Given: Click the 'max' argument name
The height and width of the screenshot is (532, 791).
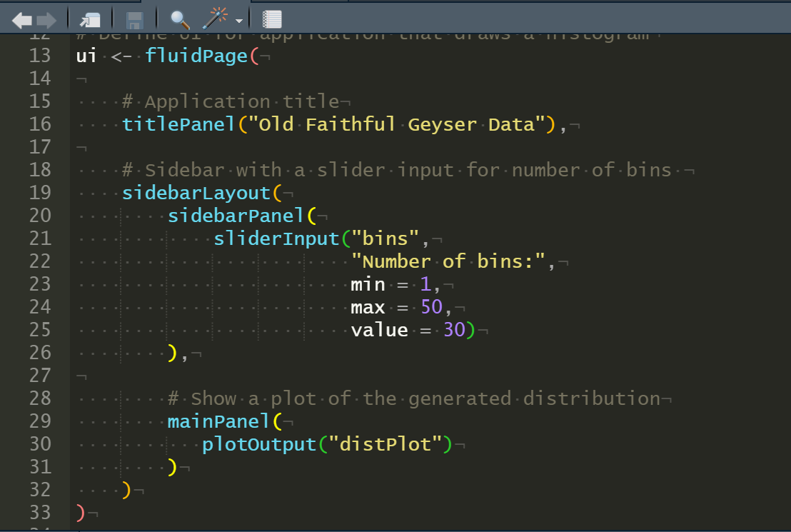Looking at the screenshot, I should pos(368,307).
